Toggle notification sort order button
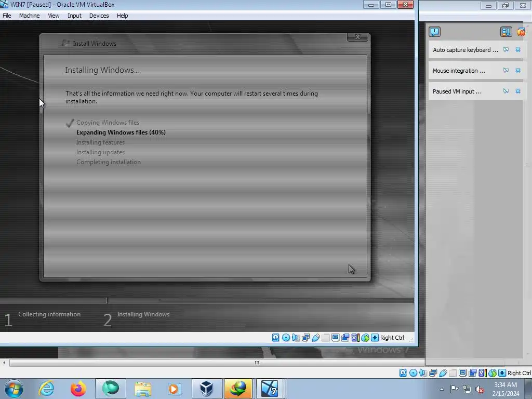Viewport: 532px width, 399px height. (506, 32)
